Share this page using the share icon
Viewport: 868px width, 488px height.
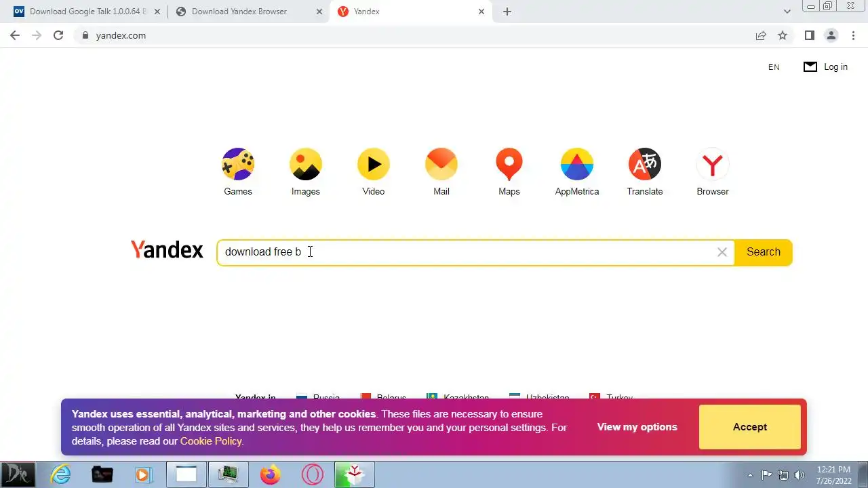click(x=761, y=35)
